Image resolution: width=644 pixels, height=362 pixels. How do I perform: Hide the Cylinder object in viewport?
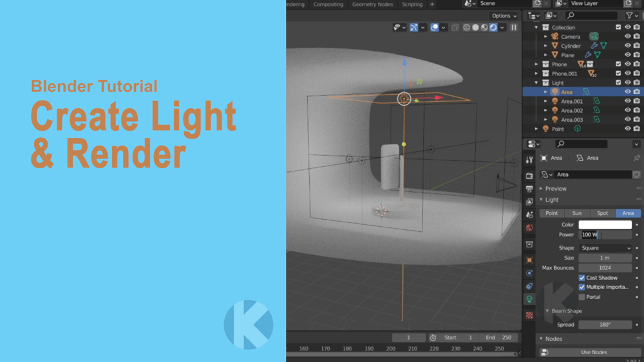click(627, 46)
